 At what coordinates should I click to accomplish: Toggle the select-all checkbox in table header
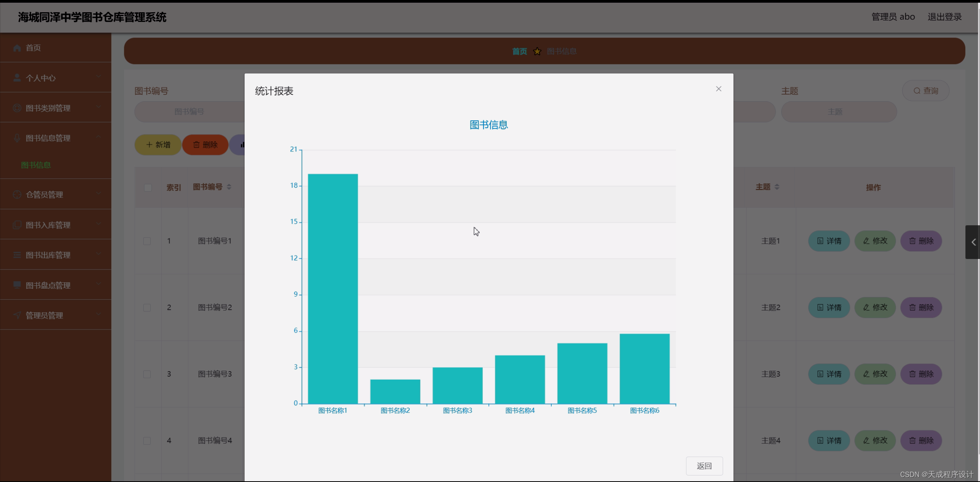(148, 188)
